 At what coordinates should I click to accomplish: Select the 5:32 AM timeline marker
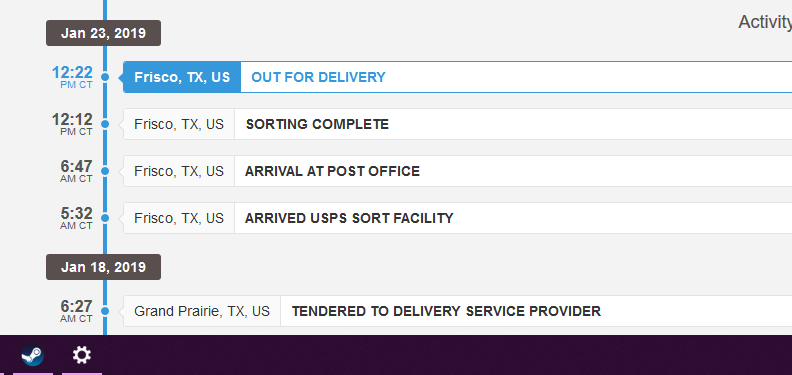tap(105, 218)
